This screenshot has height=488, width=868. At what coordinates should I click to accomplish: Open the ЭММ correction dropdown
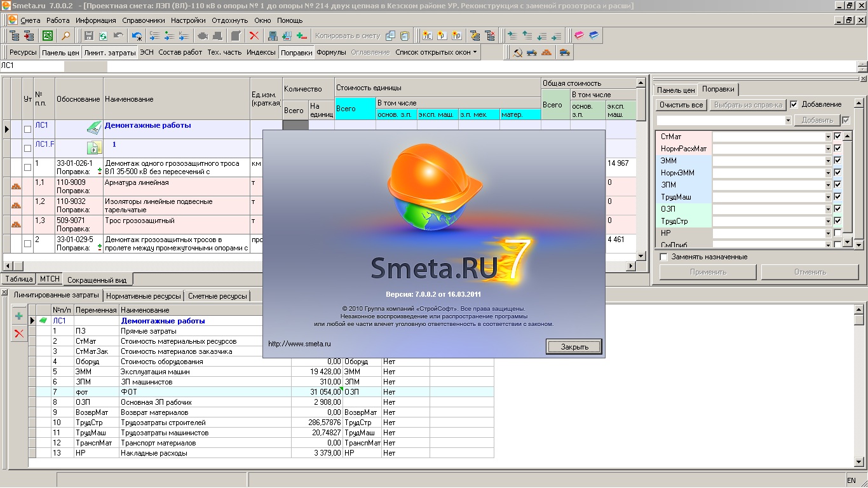point(828,161)
